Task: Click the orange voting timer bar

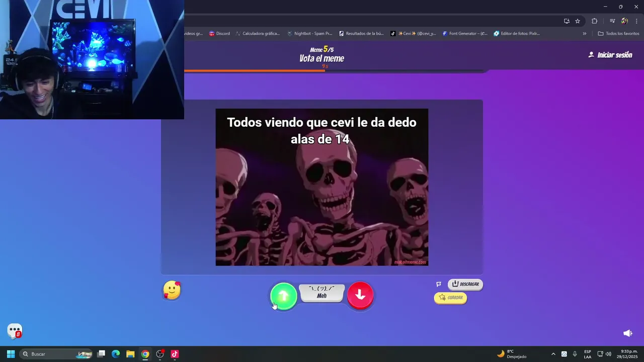Action: coord(255,71)
